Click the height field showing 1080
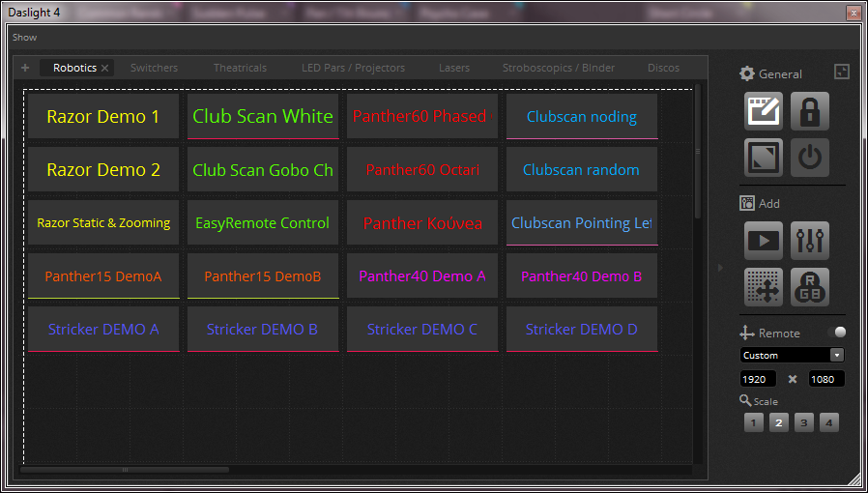Viewport: 868px width, 493px height. click(x=826, y=379)
